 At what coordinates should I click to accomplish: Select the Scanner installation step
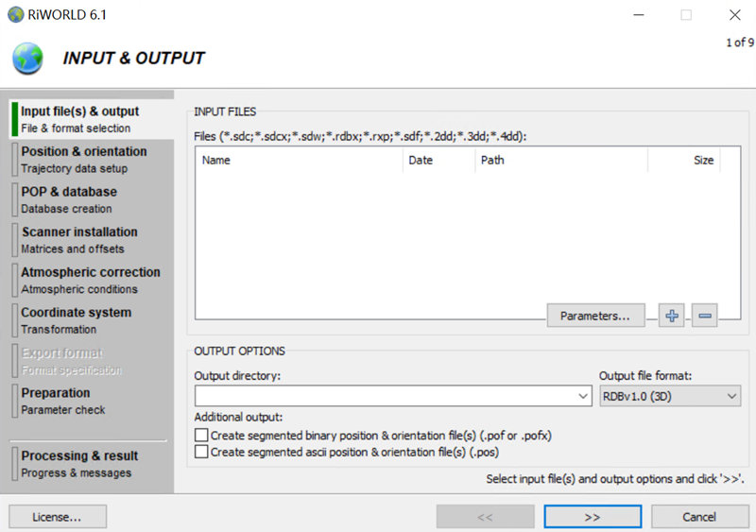(79, 240)
